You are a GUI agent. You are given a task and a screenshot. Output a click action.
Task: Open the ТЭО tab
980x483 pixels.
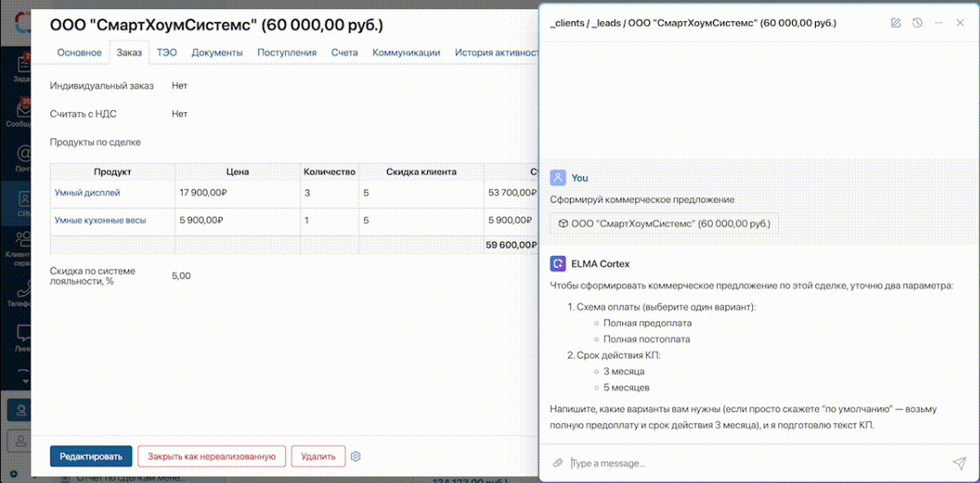pyautogui.click(x=167, y=52)
